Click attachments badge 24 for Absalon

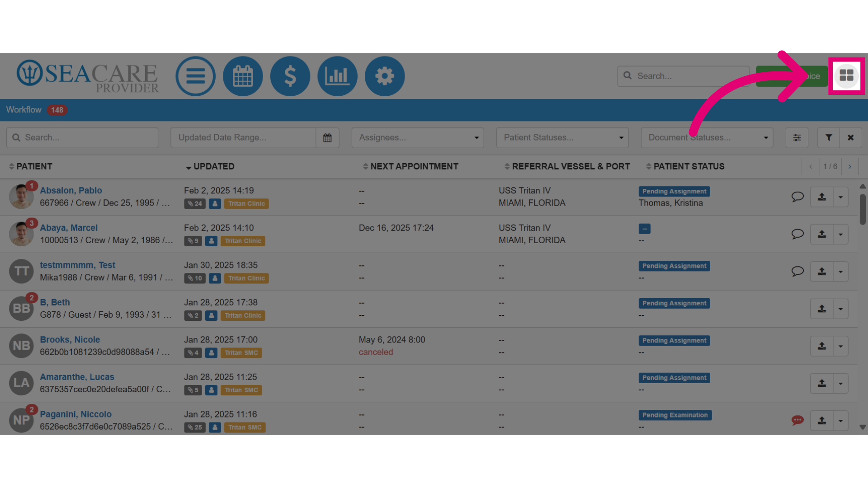[195, 204]
